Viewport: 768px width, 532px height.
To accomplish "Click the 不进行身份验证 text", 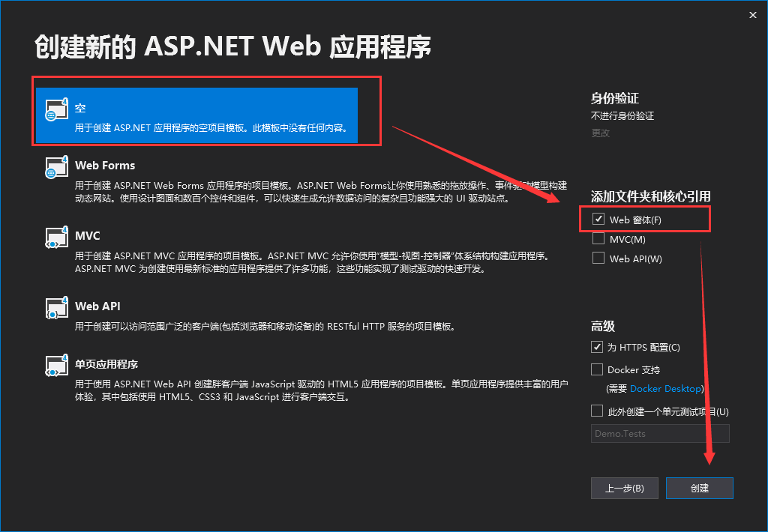I will point(622,116).
